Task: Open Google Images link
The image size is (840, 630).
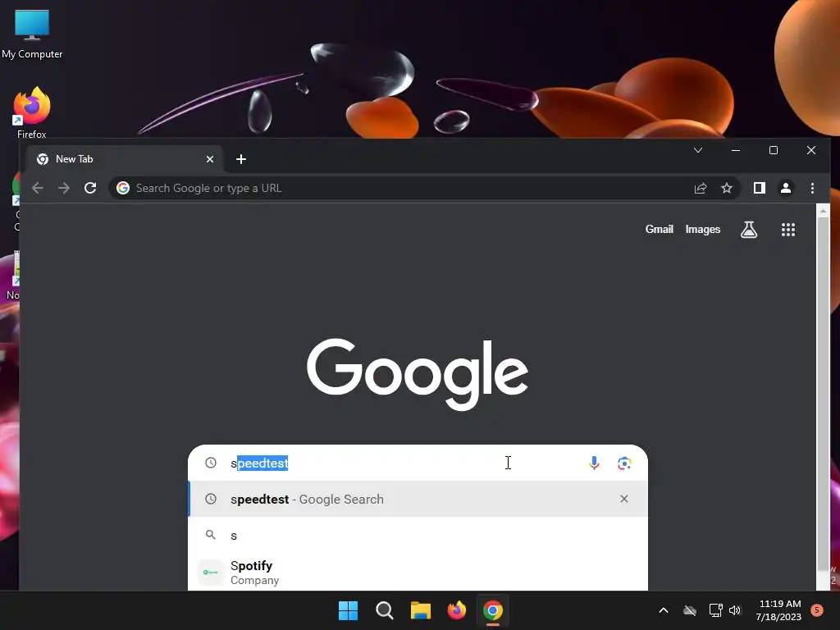Action: tap(703, 230)
